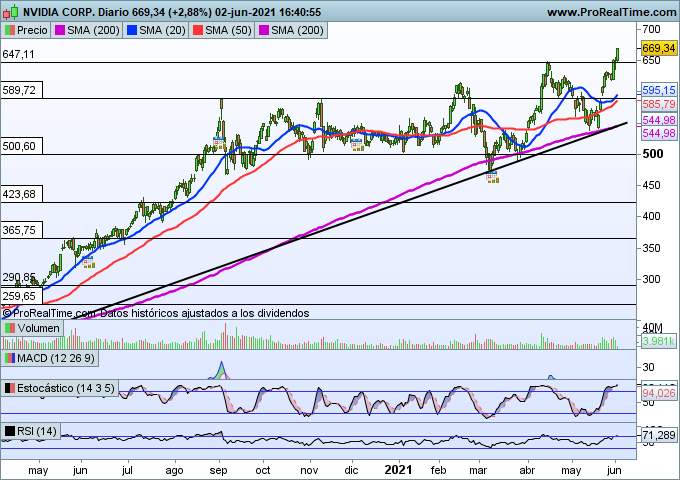Open the calendar event marker in late August 2020
The width and height of the screenshot is (680, 480).
coord(219,143)
